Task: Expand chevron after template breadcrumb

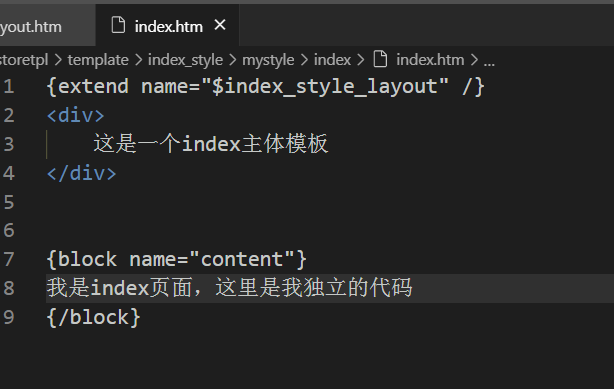Action: [x=139, y=60]
